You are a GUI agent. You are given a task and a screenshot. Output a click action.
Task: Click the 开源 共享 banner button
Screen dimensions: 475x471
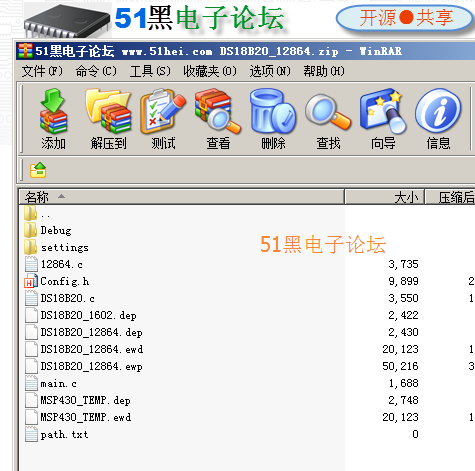tap(405, 17)
